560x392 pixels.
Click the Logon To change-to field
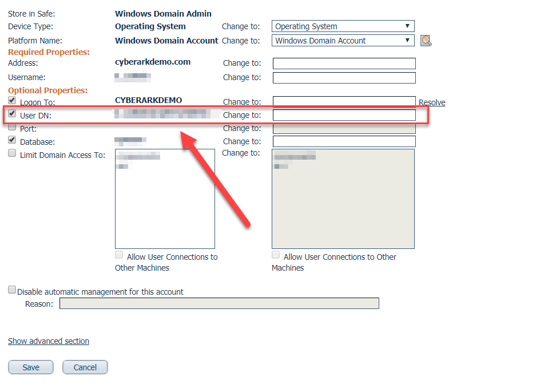344,101
